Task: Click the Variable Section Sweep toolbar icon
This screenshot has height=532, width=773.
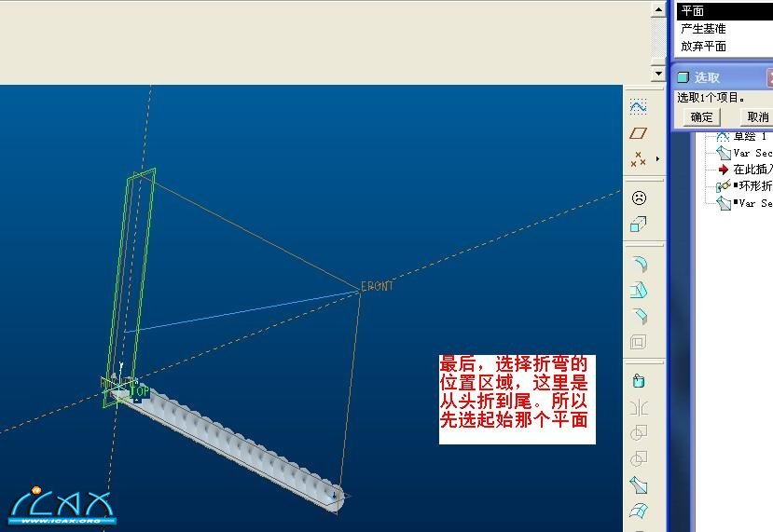Action: coord(639,485)
